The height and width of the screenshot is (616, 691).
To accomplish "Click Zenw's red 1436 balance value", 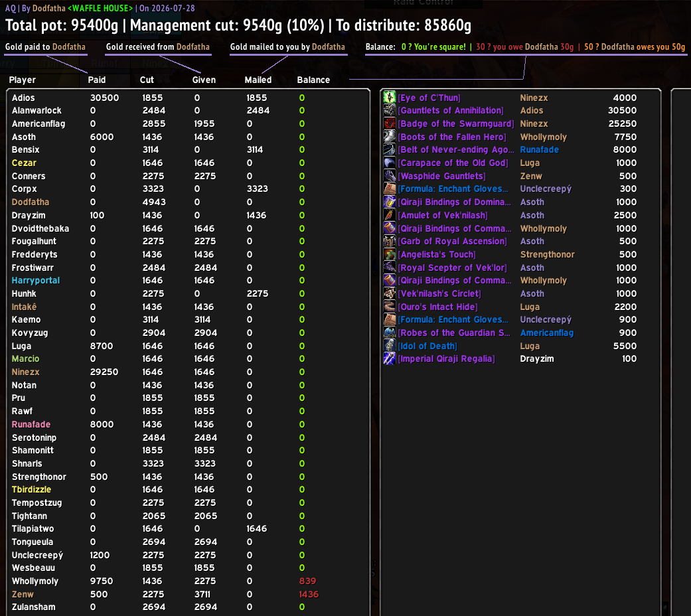I will [309, 594].
